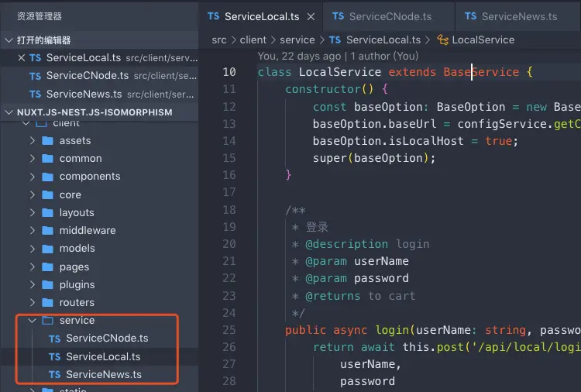581x392 pixels.
Task: Expand the middleware folder chevron
Action: (33, 230)
